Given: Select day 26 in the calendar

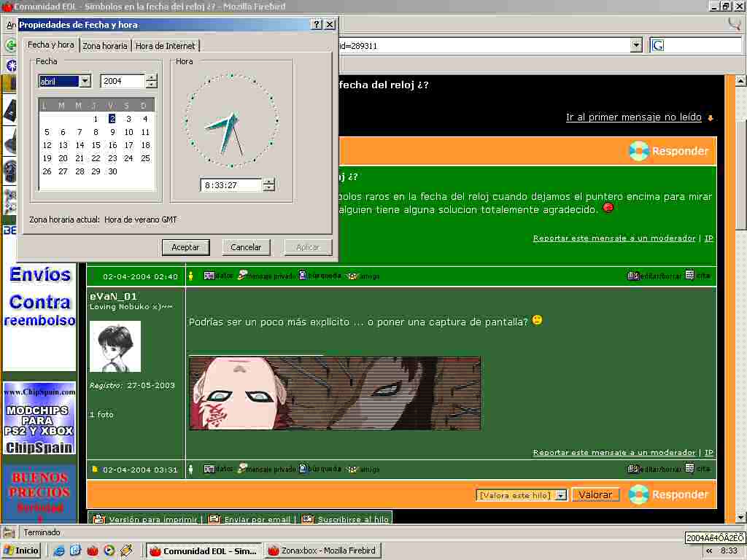Looking at the screenshot, I should [x=47, y=171].
